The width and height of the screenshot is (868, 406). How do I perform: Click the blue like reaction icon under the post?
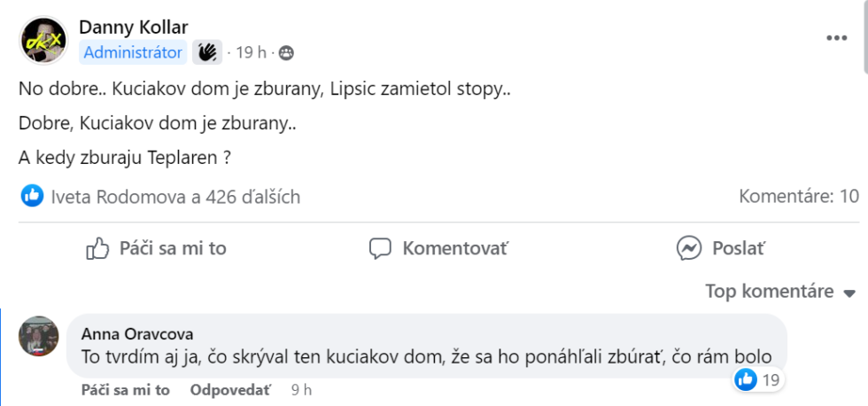[x=33, y=196]
